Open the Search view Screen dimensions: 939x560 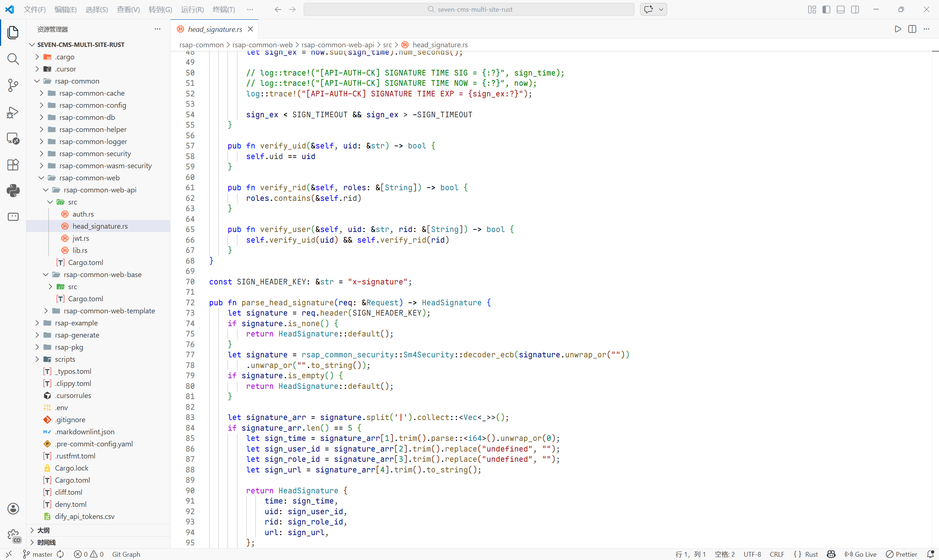click(13, 59)
